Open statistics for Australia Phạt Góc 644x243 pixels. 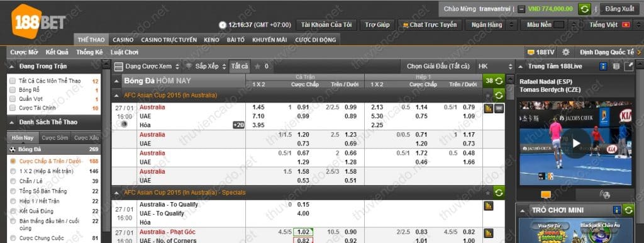click(488, 233)
